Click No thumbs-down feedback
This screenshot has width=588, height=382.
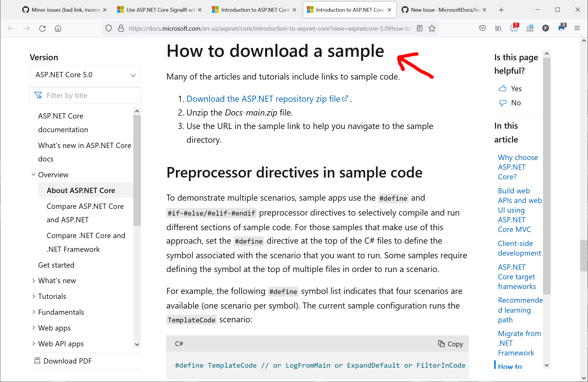pyautogui.click(x=510, y=103)
